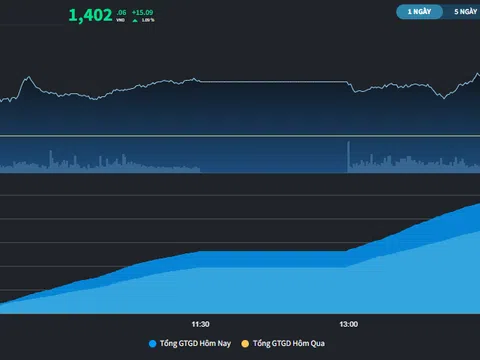Image resolution: width=480 pixels, height=360 pixels.
Task: Click the price line peak near the morning open
Action: tap(29, 77)
